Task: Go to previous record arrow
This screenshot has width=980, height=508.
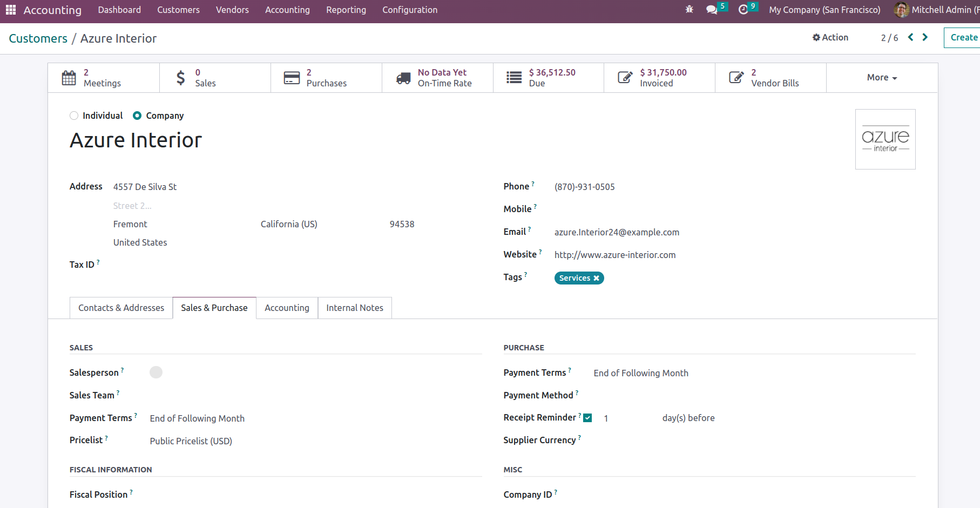Action: [x=911, y=37]
